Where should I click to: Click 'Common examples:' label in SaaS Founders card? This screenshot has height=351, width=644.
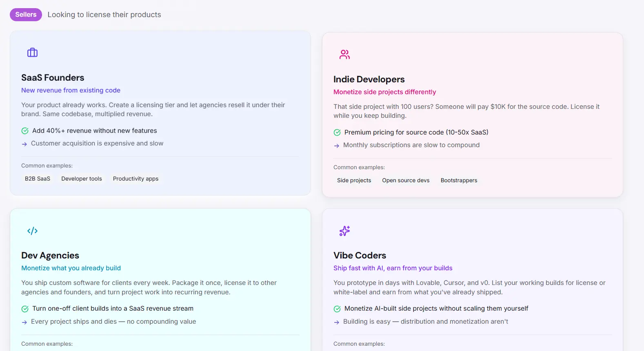(47, 166)
